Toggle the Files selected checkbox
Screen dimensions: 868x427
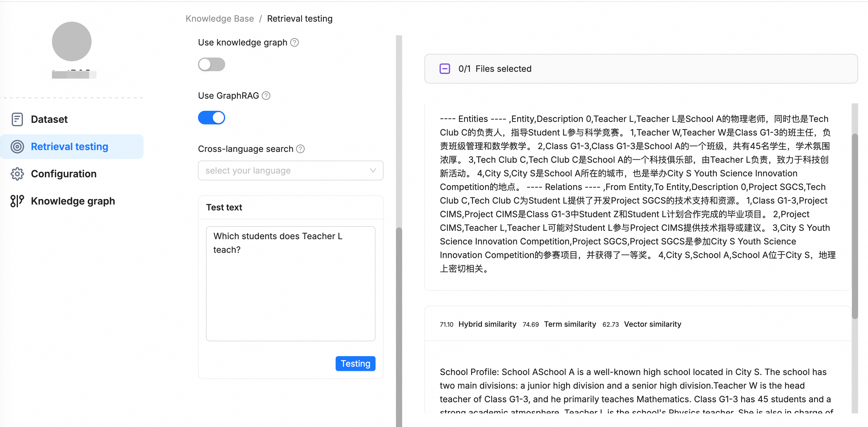click(445, 69)
